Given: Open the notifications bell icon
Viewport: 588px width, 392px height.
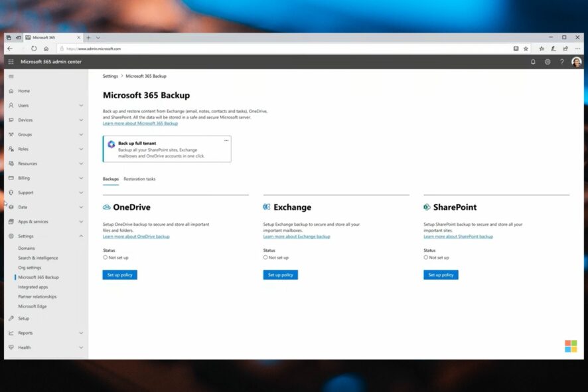Looking at the screenshot, I should coord(533,61).
